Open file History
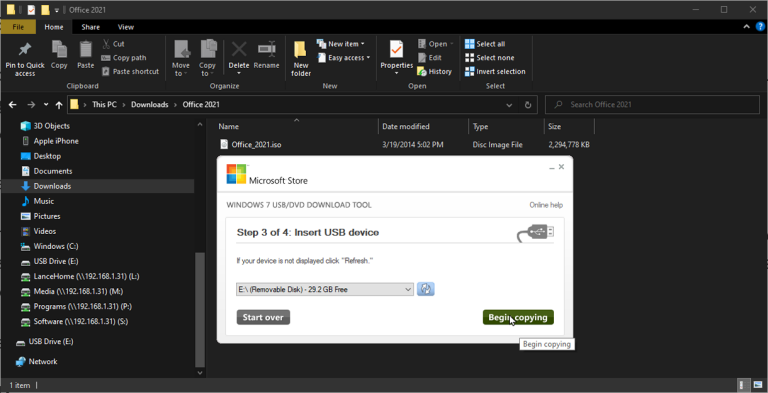768x393 pixels. pyautogui.click(x=434, y=72)
